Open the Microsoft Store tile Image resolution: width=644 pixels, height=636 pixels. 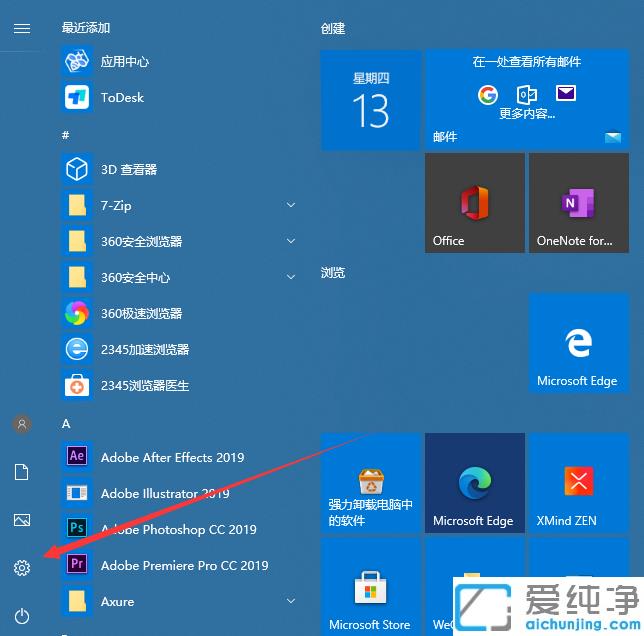(x=371, y=587)
